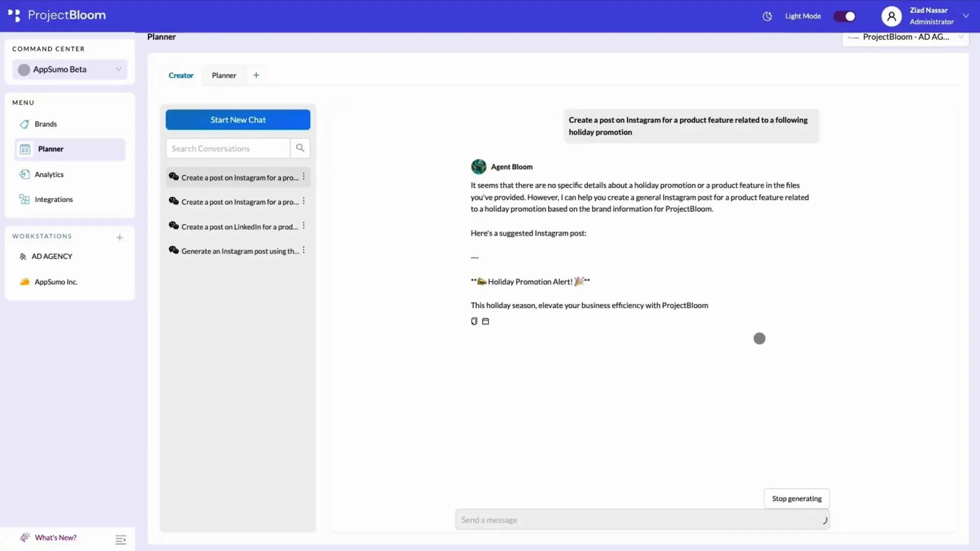Click the message input field
This screenshot has width=980, height=551.
(x=641, y=519)
